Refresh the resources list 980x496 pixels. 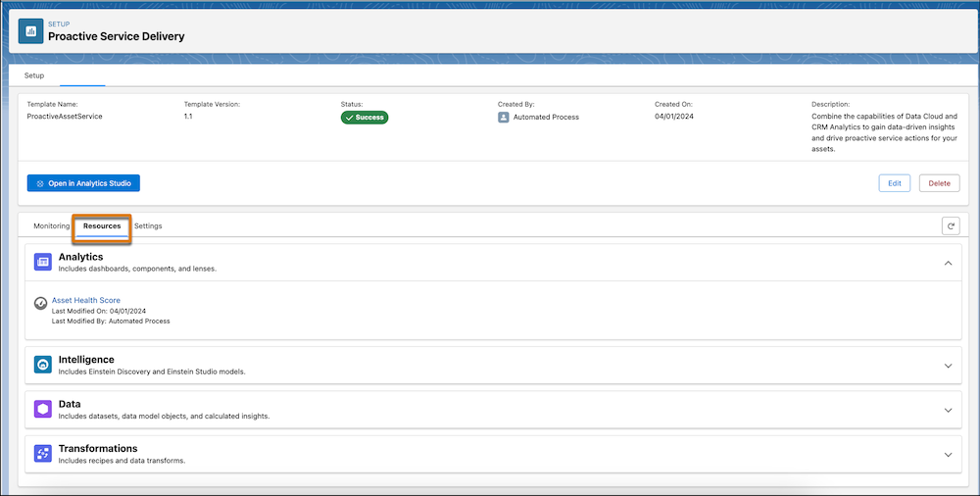pos(951,226)
